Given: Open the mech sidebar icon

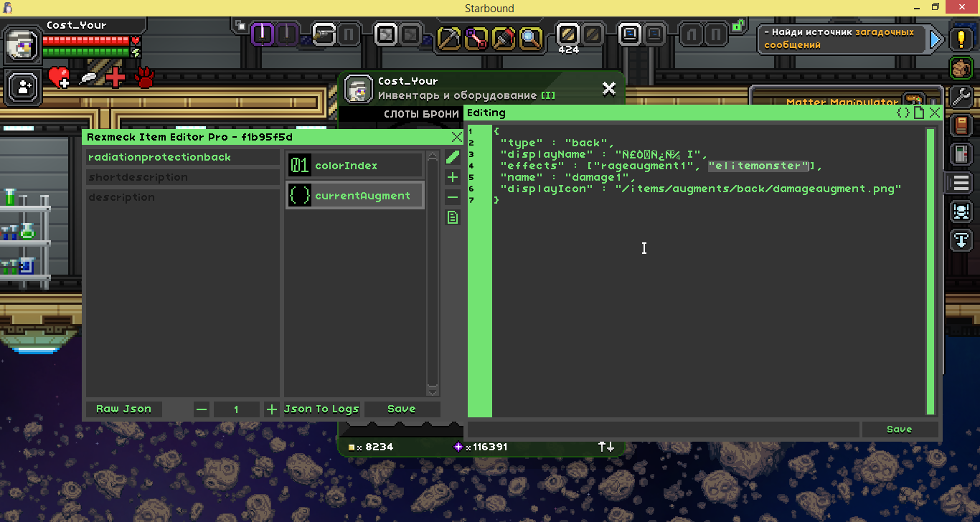Looking at the screenshot, I should (961, 211).
